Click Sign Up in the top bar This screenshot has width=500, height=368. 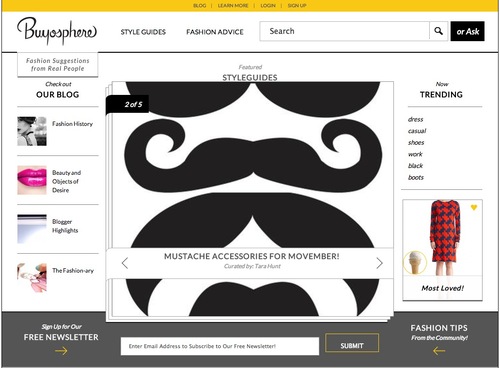[x=297, y=6]
